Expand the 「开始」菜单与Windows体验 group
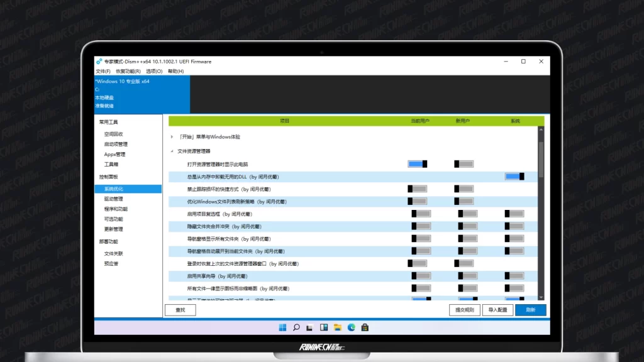The height and width of the screenshot is (362, 644). 172,137
